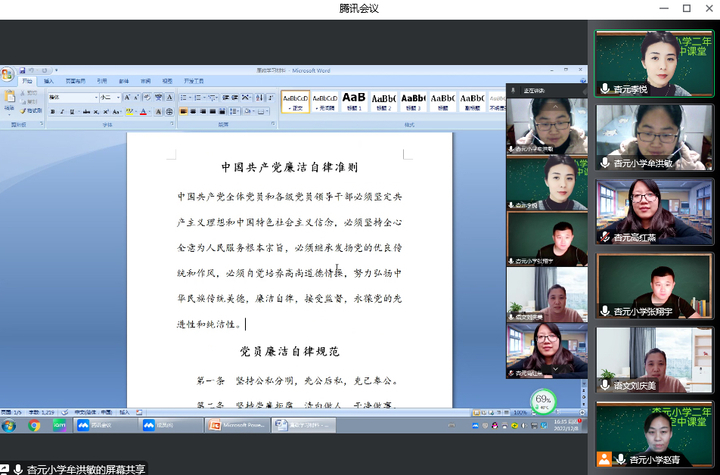Image resolution: width=720 pixels, height=475 pixels.
Task: Click the Undo icon in Word's quick access toolbar
Action: [x=32, y=70]
